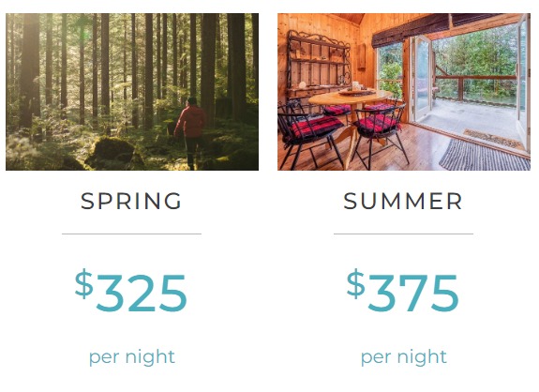Click the mossy rock in forest photo
539x392 pixels.
pos(114,153)
